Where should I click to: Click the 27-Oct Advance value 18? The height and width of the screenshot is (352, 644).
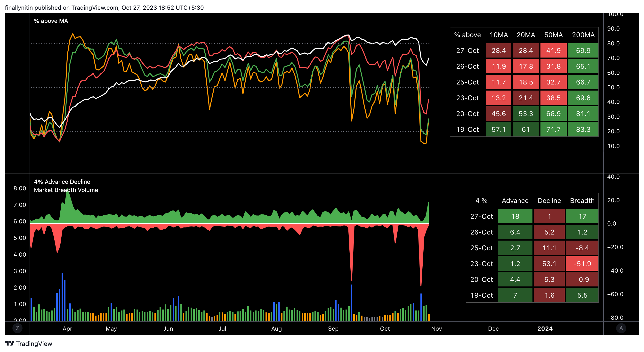(515, 216)
